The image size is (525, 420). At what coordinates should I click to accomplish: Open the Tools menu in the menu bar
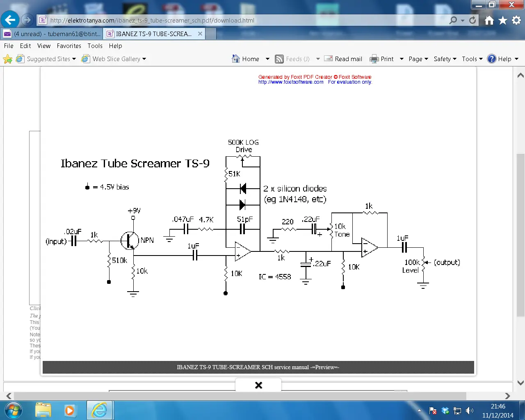pos(95,46)
